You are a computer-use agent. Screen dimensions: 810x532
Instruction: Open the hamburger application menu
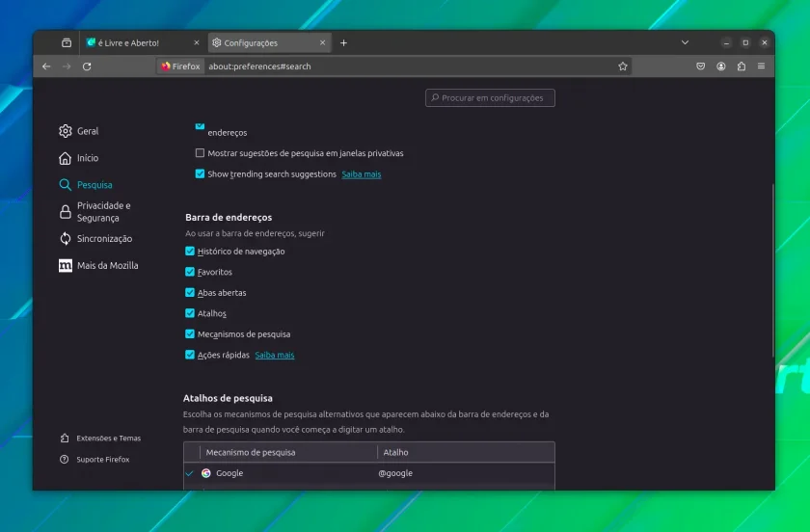(761, 66)
